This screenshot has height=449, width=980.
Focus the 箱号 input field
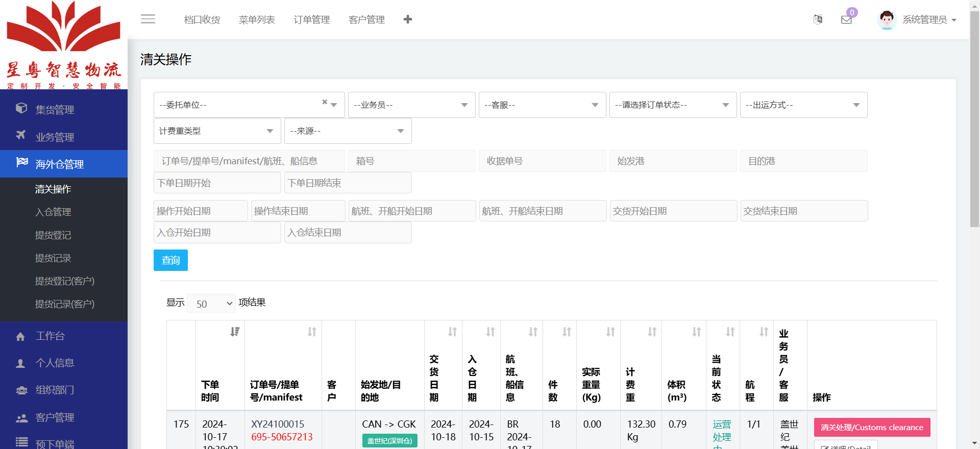click(412, 161)
